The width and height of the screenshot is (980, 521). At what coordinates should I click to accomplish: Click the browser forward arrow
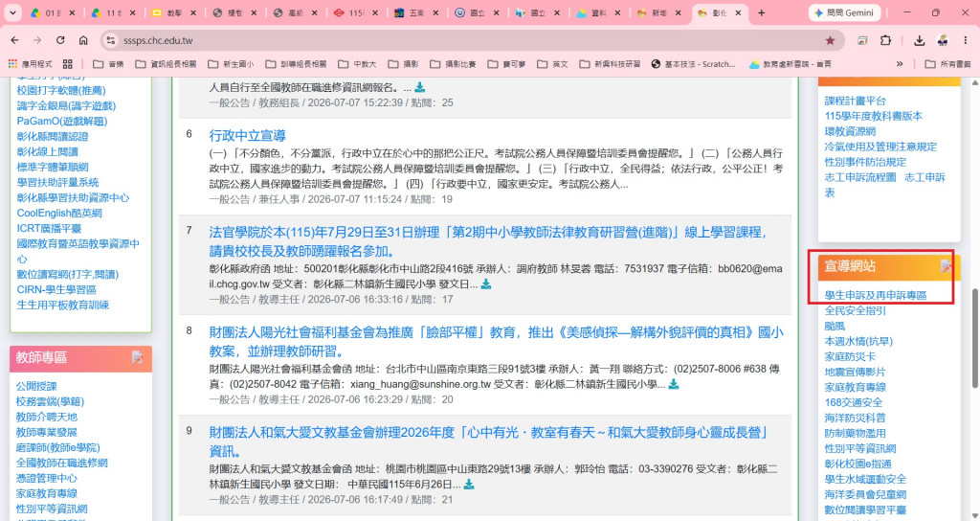pyautogui.click(x=37, y=40)
